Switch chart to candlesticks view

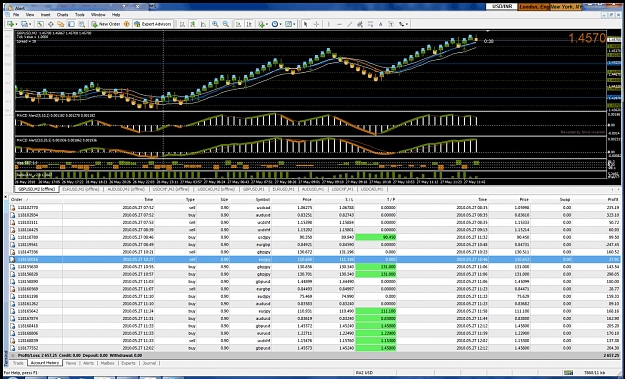click(193, 24)
